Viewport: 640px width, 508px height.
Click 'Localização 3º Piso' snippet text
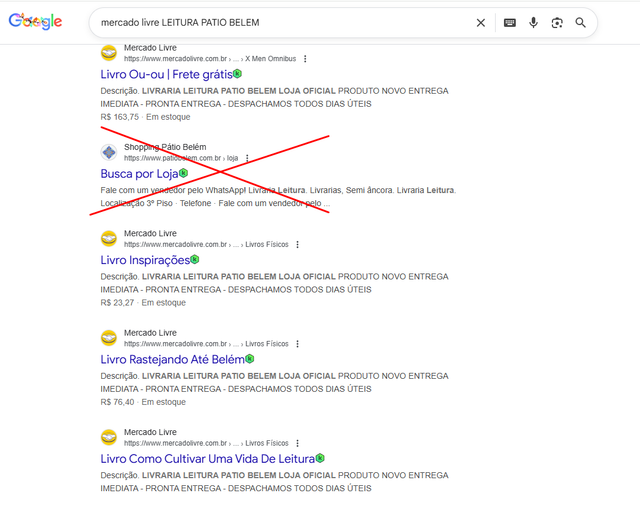click(136, 203)
